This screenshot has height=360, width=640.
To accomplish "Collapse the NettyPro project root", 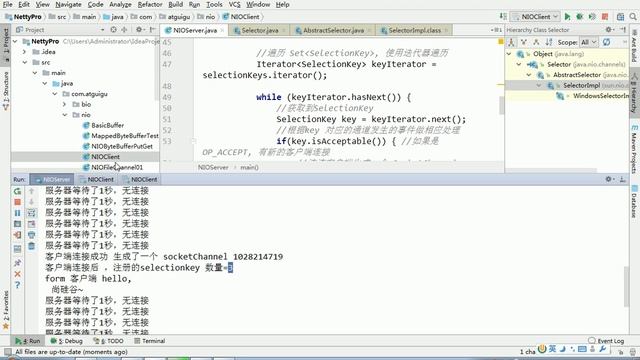I will pos(15,42).
